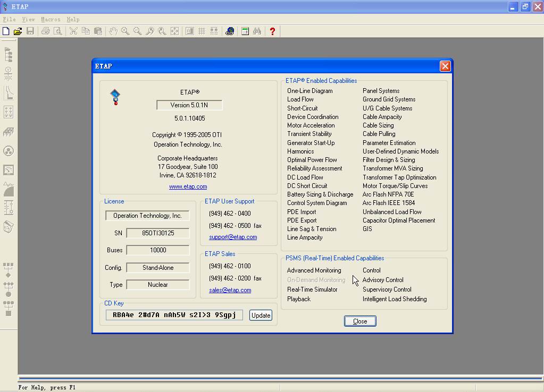Screen dimensions: 544x392
Task: Click 'Battery Sizing & Discharge' text
Action: pos(320,194)
